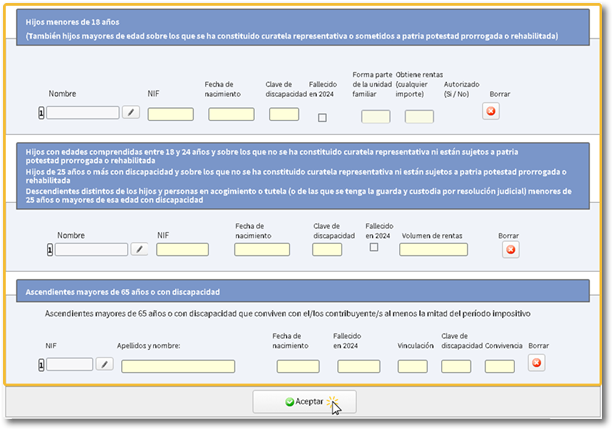The height and width of the screenshot is (430, 613).
Task: Click Obtiene rentas field for minor child
Action: click(419, 116)
